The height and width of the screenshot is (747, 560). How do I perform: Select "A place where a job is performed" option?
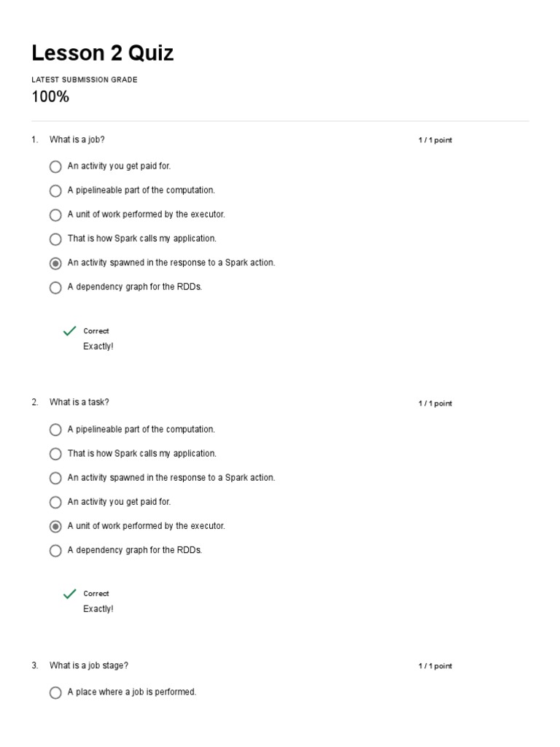[x=55, y=692]
